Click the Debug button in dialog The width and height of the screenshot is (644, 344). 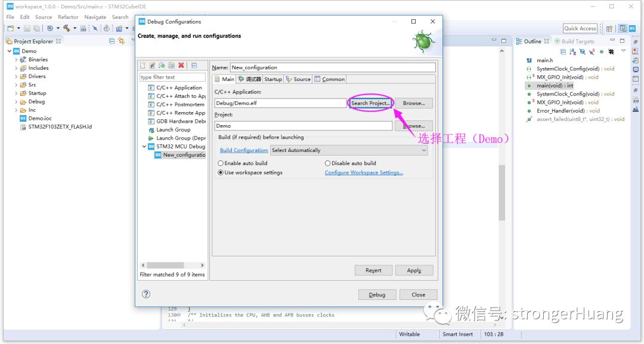click(x=377, y=295)
